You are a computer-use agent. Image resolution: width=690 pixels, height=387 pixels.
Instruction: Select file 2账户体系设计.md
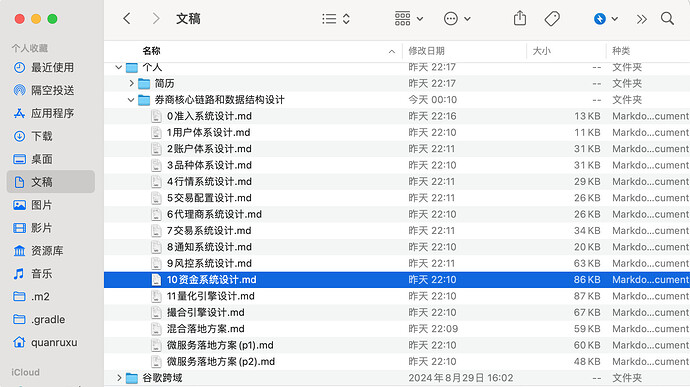397,149
